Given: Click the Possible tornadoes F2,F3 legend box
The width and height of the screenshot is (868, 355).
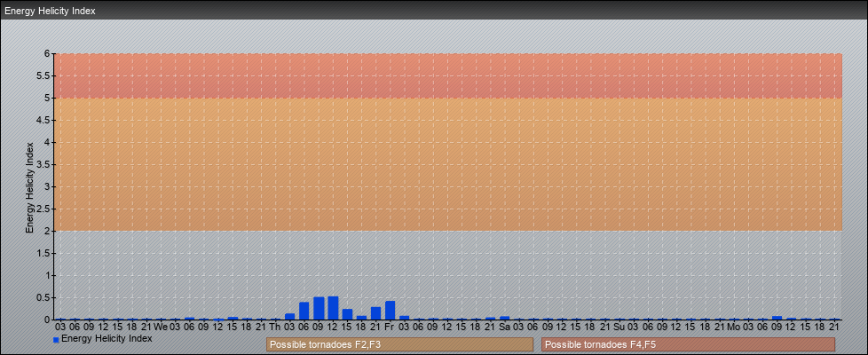Looking at the screenshot, I should pos(399,344).
